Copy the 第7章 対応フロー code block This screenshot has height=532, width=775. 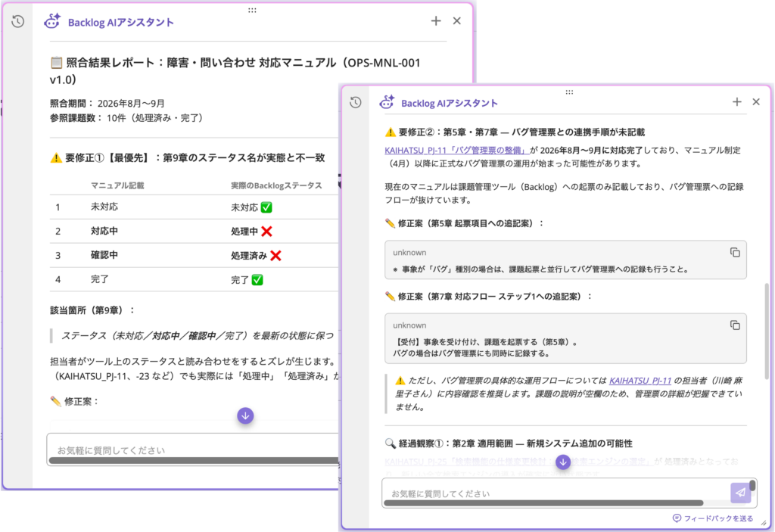pyautogui.click(x=735, y=325)
